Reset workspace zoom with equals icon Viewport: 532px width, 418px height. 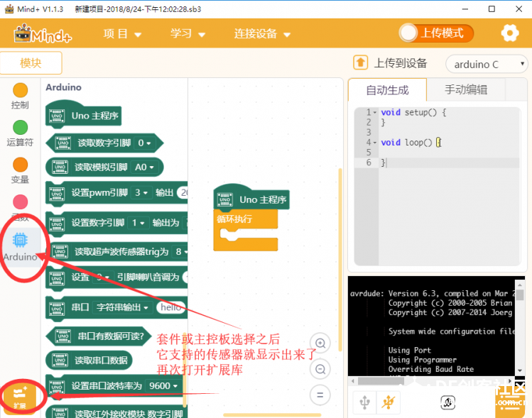point(320,395)
